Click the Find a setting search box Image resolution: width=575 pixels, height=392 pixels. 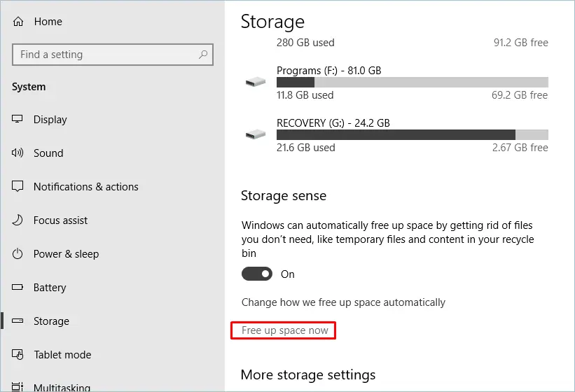click(105, 55)
